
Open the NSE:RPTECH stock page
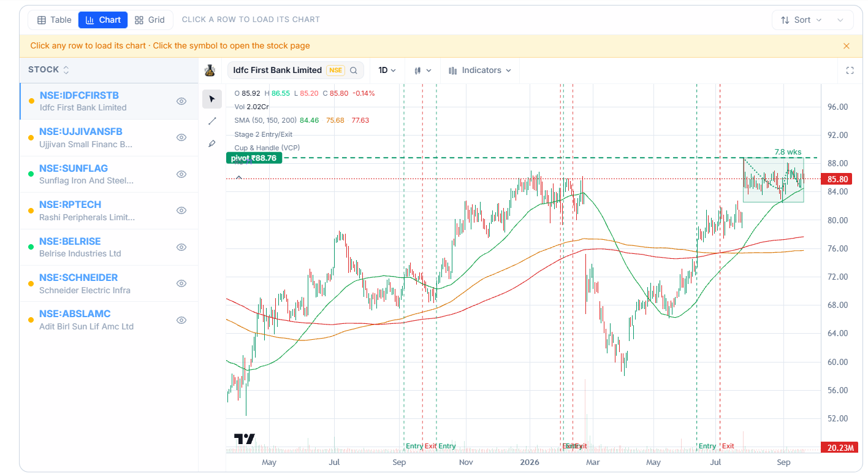(x=70, y=205)
